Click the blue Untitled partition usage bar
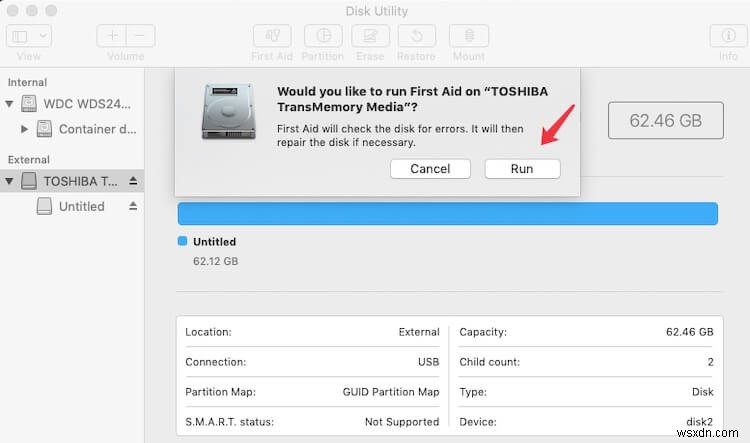 click(447, 213)
